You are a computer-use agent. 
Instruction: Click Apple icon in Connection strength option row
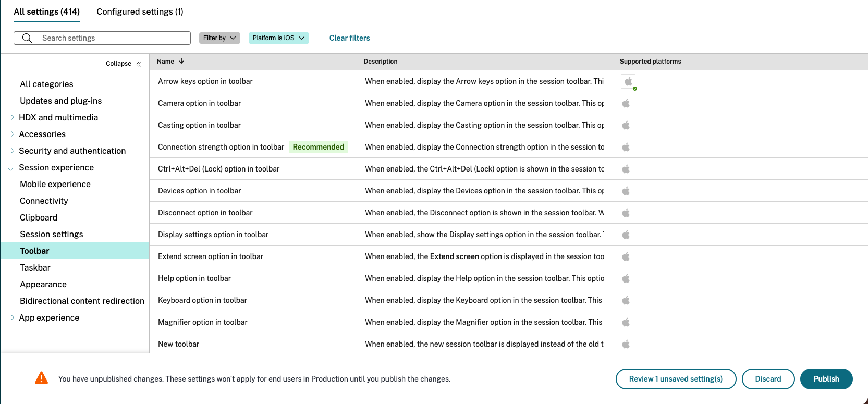pos(626,147)
